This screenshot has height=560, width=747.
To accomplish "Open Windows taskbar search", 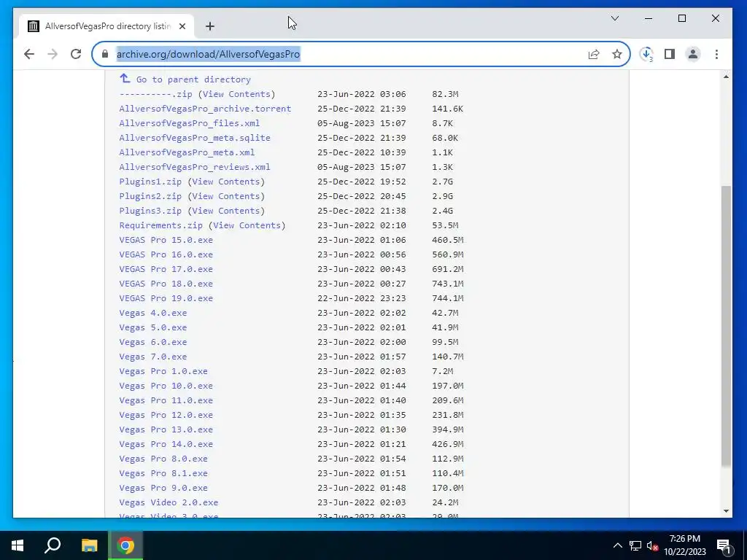I will pos(53,545).
